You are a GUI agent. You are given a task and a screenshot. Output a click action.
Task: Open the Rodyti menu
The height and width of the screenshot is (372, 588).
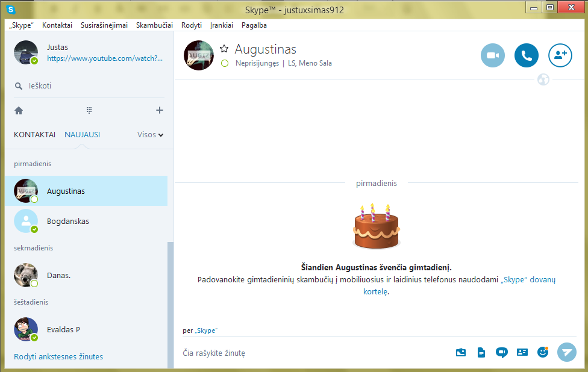point(192,25)
